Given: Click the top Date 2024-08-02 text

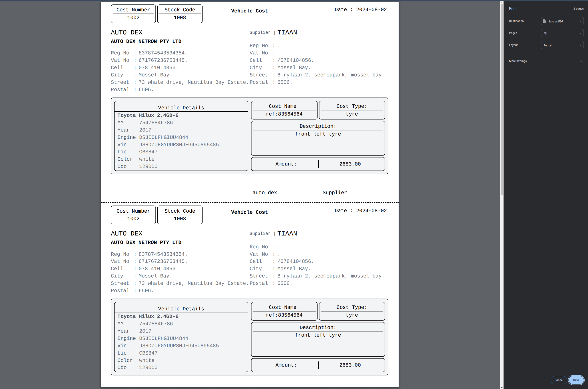Looking at the screenshot, I should 361,10.
